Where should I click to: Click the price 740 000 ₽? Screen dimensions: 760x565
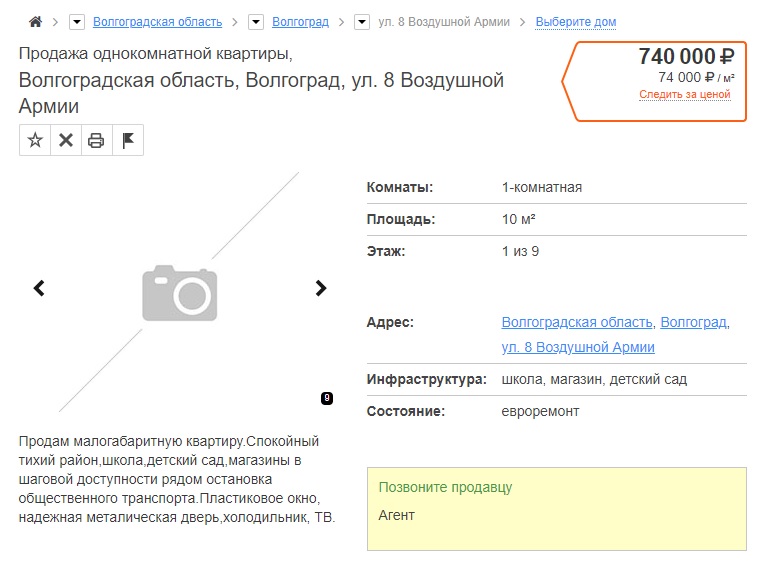coord(686,57)
